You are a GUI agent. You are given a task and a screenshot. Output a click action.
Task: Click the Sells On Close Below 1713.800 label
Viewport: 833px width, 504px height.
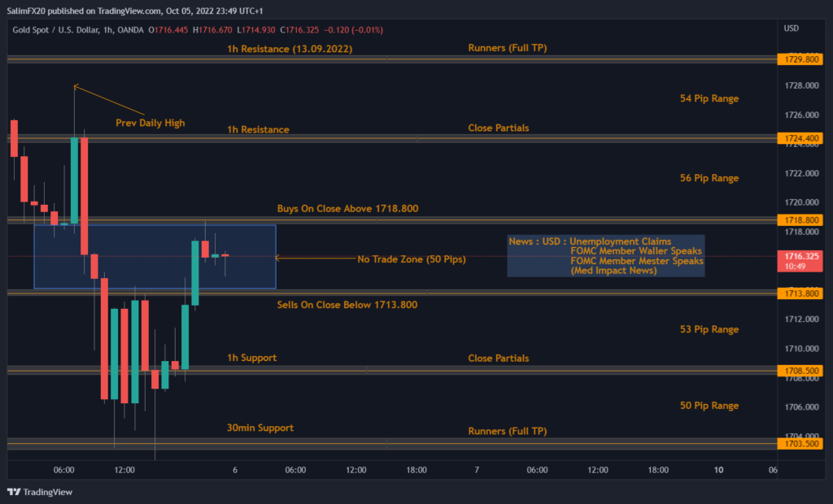point(346,305)
